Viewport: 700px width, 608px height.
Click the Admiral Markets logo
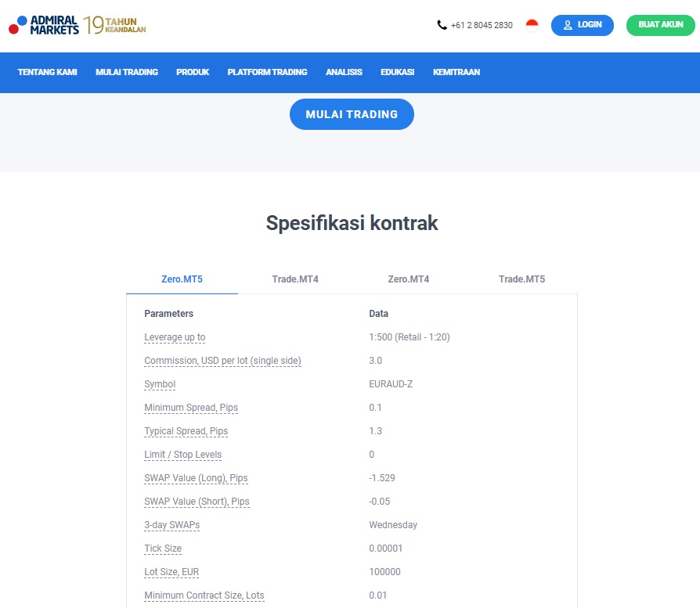[x=43, y=25]
